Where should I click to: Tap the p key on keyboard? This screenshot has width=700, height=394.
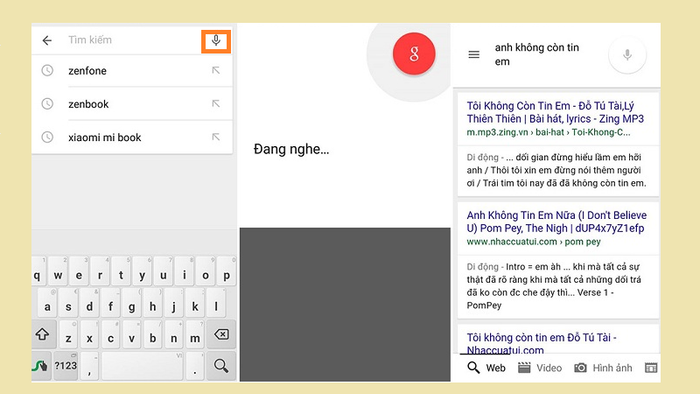[x=226, y=272]
